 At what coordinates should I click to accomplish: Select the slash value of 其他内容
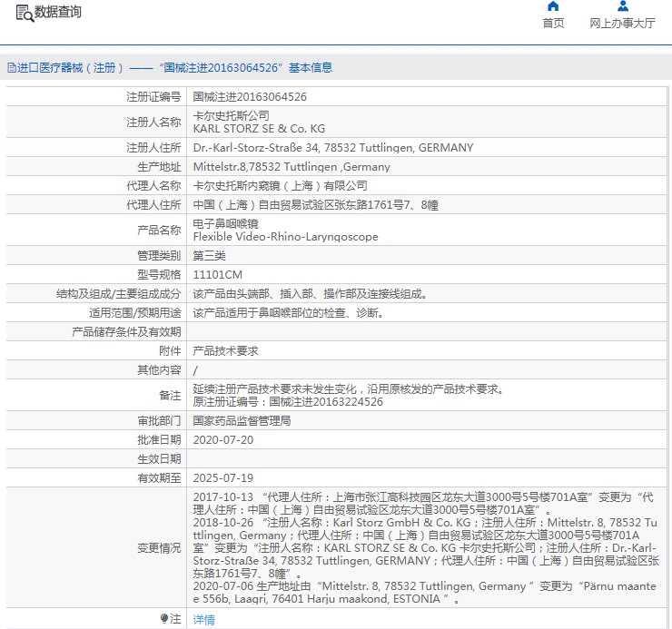195,370
